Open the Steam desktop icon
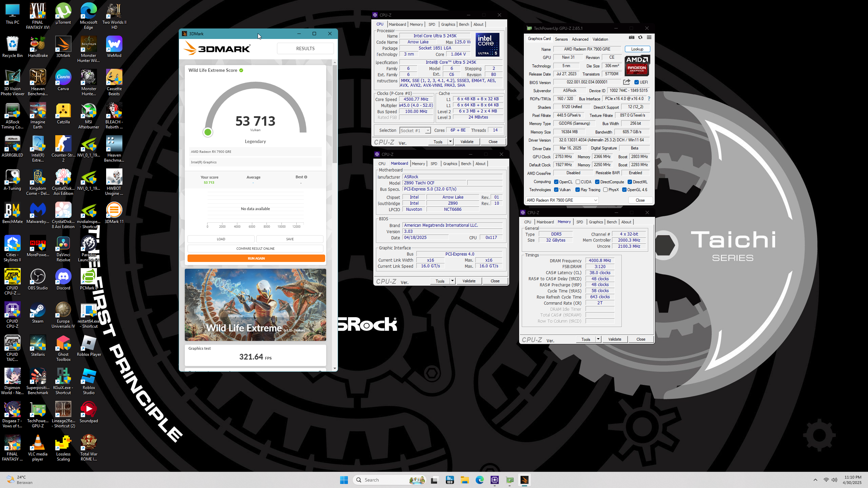Viewport: 868px width, 488px height. pos(38,313)
